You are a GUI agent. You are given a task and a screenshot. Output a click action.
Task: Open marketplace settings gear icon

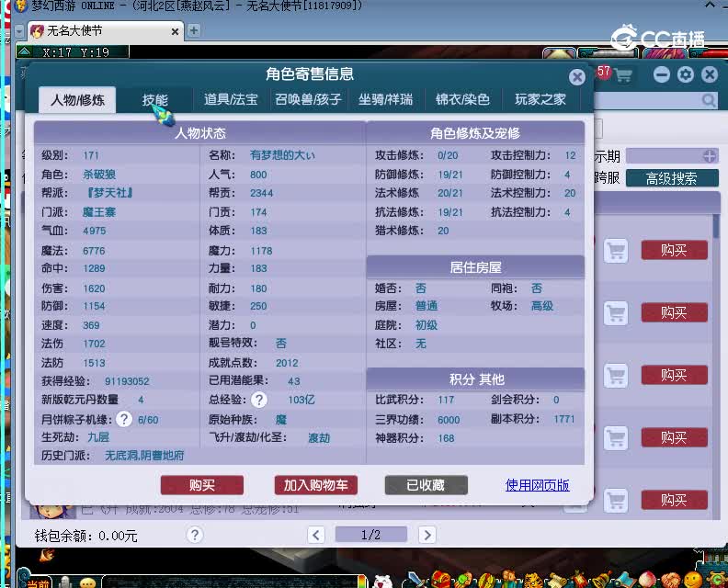(686, 74)
